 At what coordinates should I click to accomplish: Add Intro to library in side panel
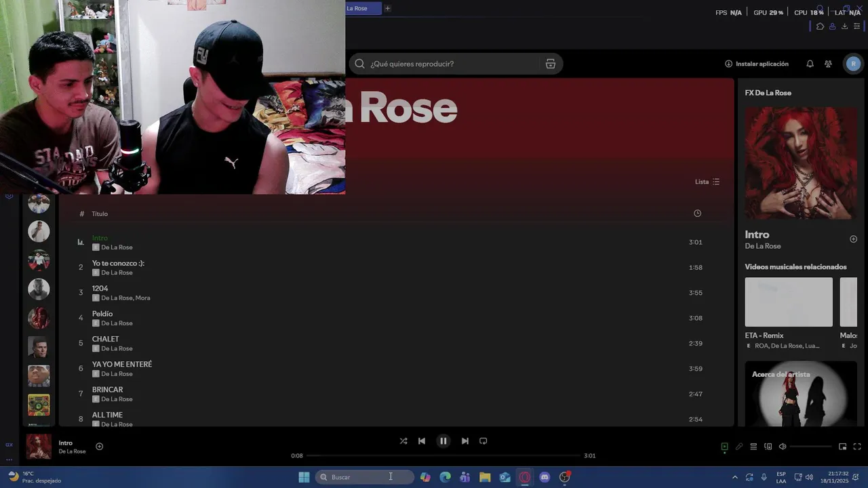coord(853,239)
